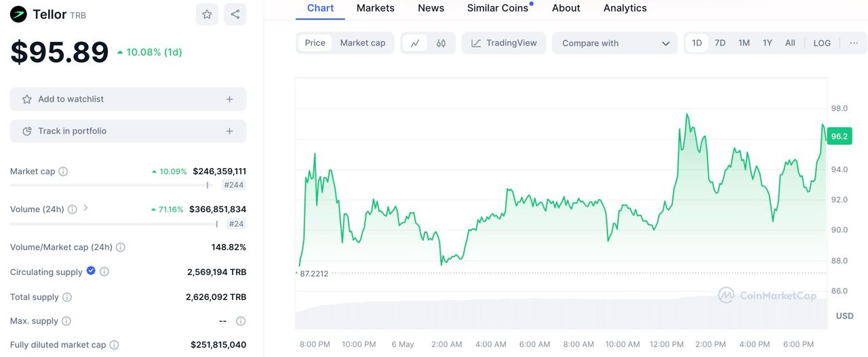Click the $246,359,111 market cap value
Image resolution: width=868 pixels, height=357 pixels.
click(220, 171)
